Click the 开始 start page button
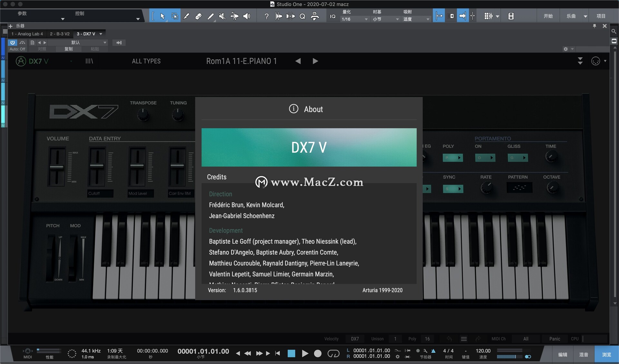This screenshot has width=619, height=364. pos(548,16)
